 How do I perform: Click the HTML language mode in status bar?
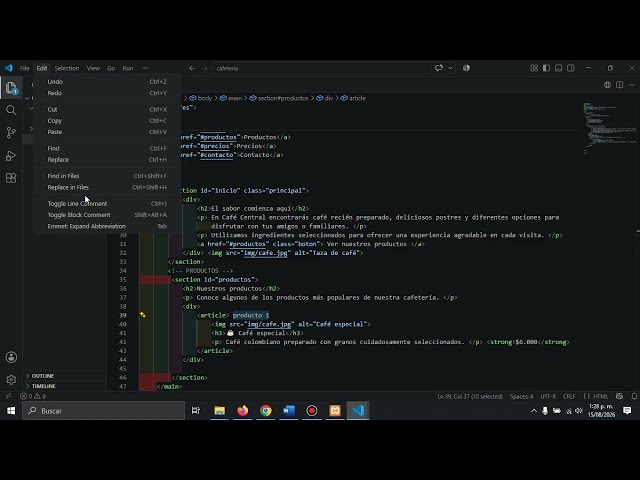point(600,396)
